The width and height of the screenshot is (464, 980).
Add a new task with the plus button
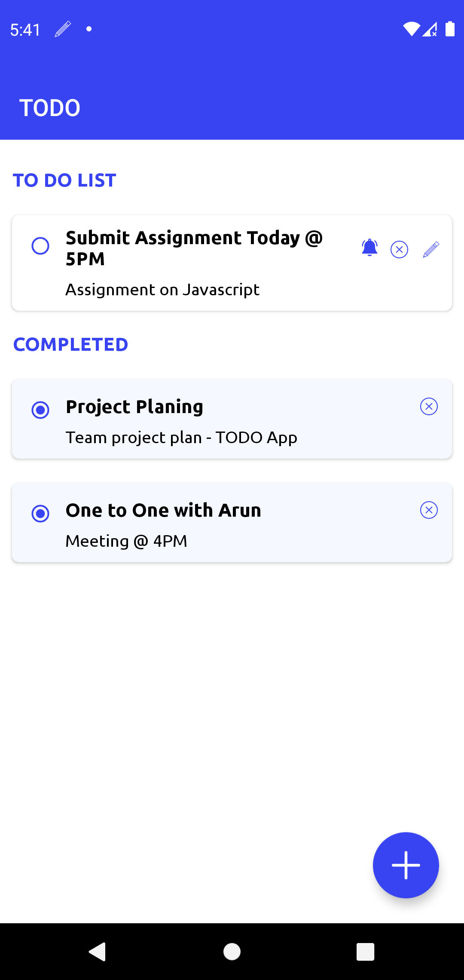(406, 865)
